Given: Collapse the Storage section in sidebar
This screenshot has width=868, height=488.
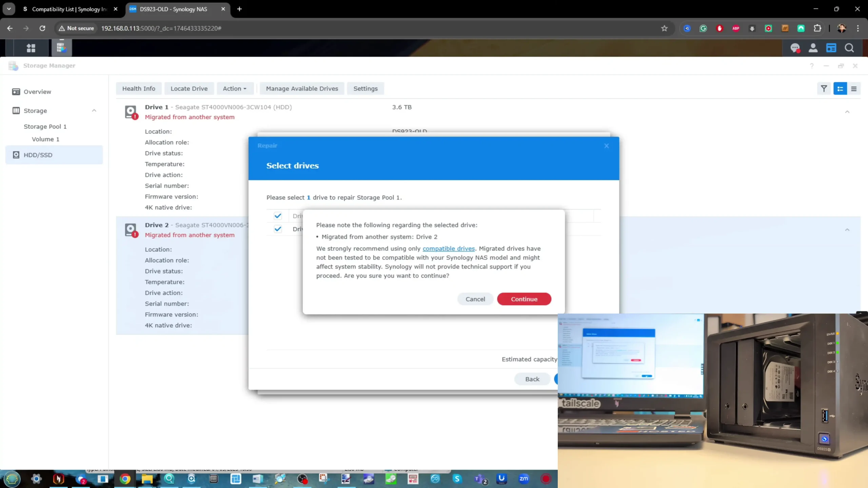Looking at the screenshot, I should 94,111.
